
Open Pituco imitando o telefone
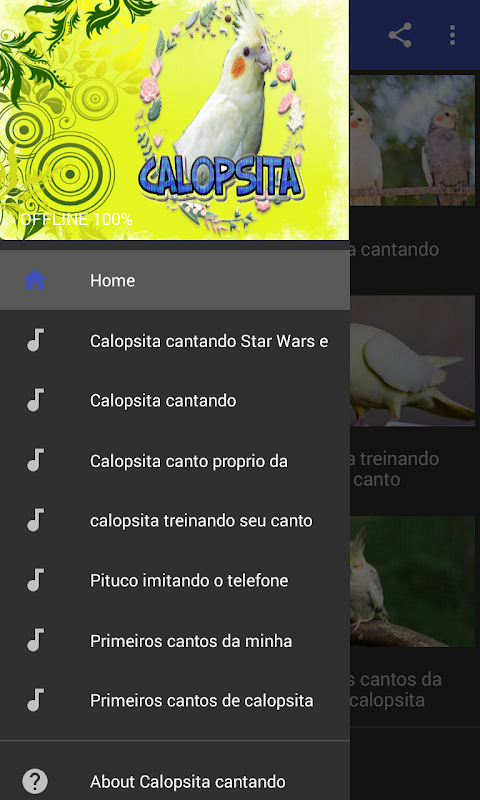pyautogui.click(x=174, y=580)
